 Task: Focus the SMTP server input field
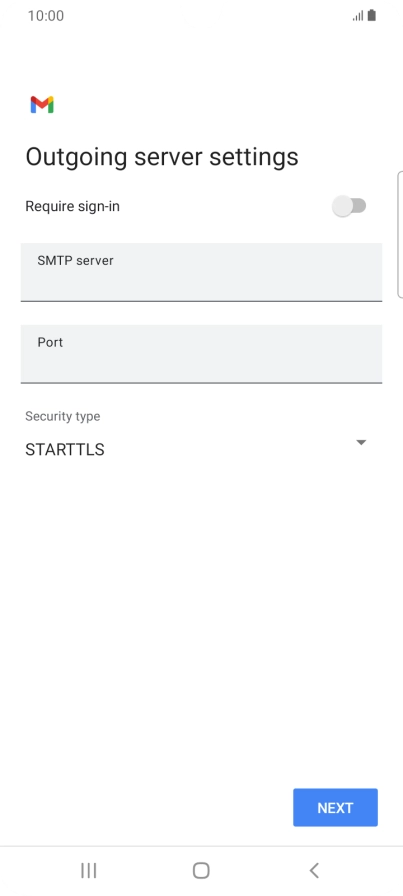pos(201,272)
